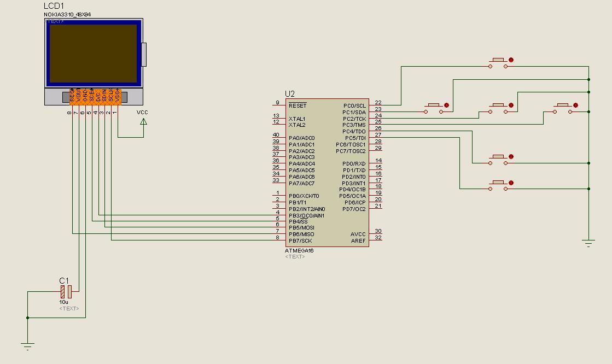Click the PD0/RXD pin label
This screenshot has width=612, height=364.
(x=354, y=164)
